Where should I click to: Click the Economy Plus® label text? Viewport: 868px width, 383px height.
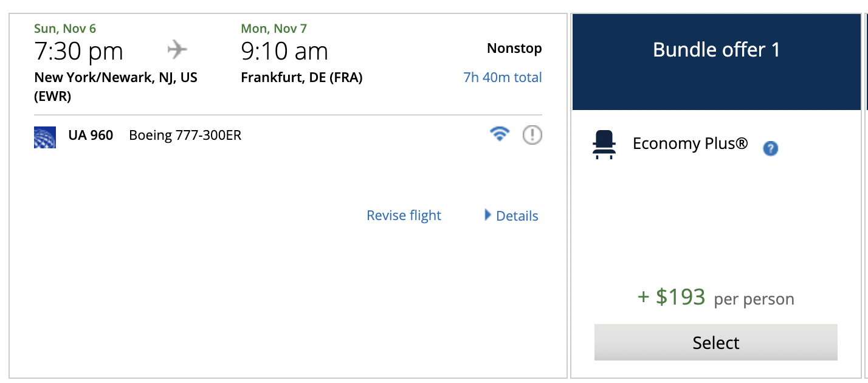coord(690,144)
